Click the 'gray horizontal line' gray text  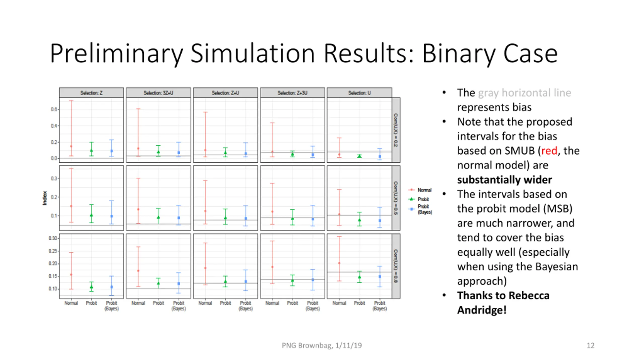point(525,93)
